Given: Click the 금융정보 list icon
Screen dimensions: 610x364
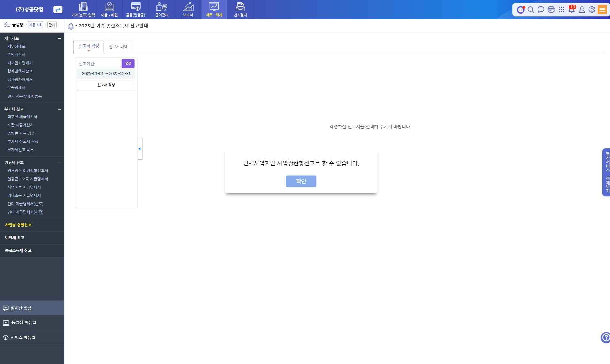Looking at the screenshot, I should tap(7, 25).
